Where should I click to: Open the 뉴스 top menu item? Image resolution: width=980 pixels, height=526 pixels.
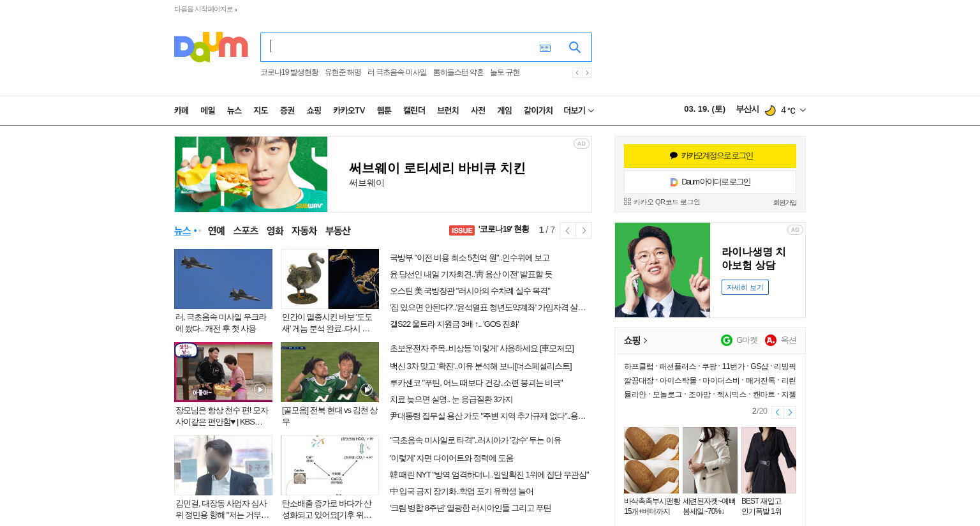(234, 110)
